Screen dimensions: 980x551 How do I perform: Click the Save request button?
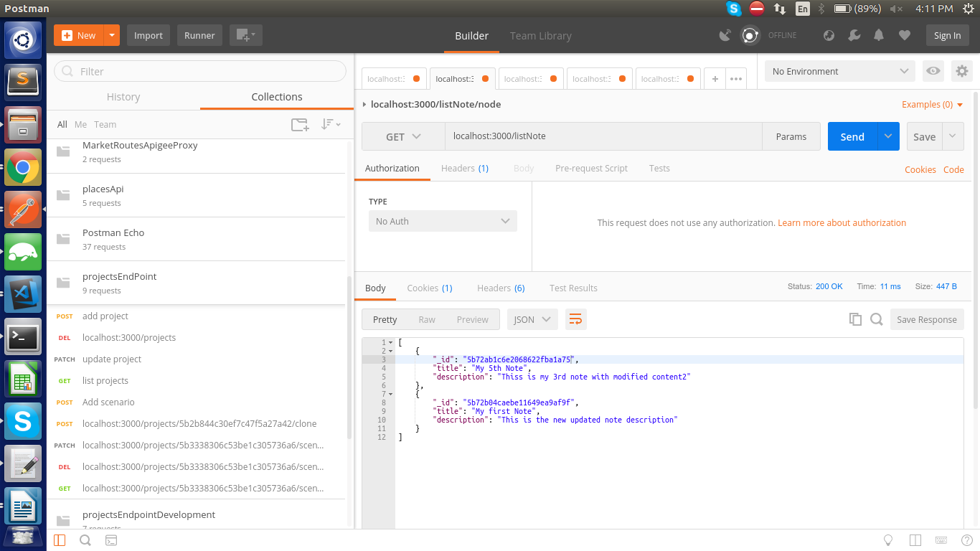pos(924,136)
